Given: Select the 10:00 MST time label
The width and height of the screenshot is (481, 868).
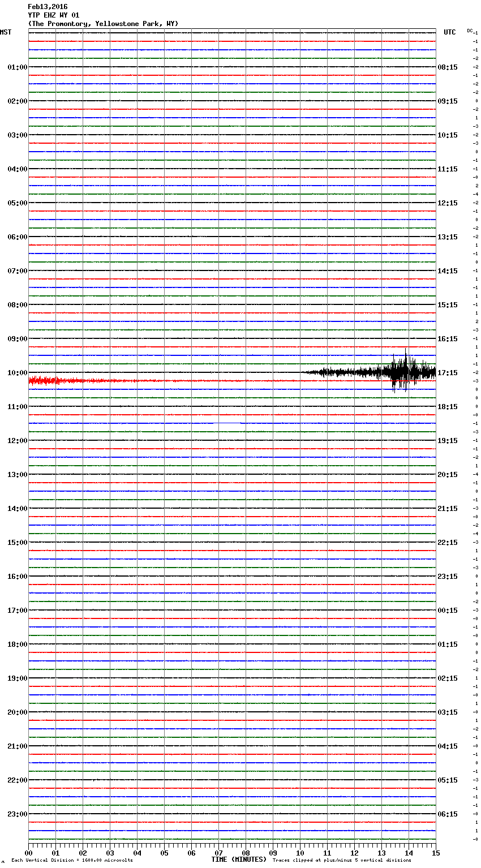Looking at the screenshot, I should coord(17,373).
